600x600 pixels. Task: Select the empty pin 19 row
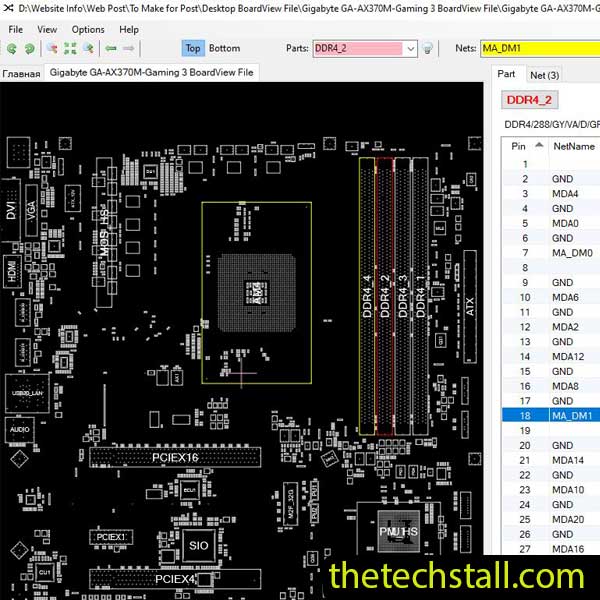551,430
